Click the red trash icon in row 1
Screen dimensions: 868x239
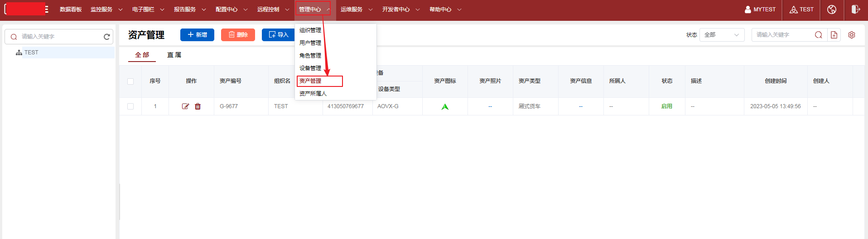tap(198, 106)
